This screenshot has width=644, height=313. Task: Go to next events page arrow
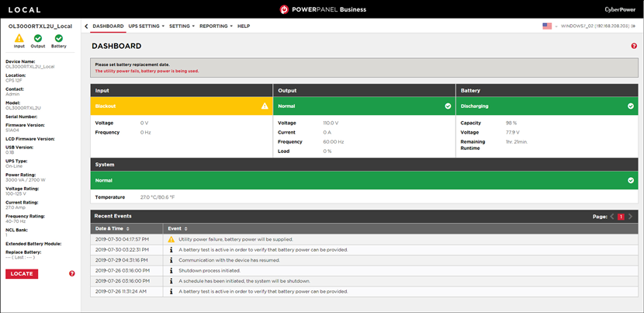pyautogui.click(x=631, y=216)
